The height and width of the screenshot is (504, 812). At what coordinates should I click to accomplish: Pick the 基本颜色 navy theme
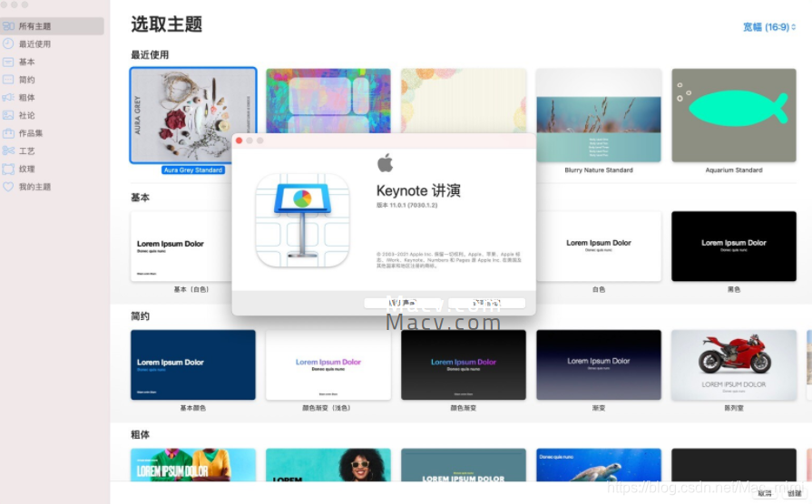(193, 364)
